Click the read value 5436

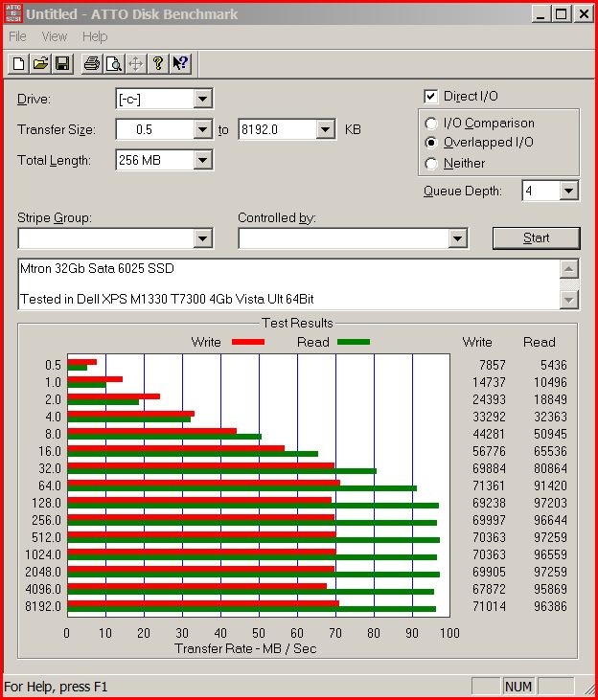[553, 365]
